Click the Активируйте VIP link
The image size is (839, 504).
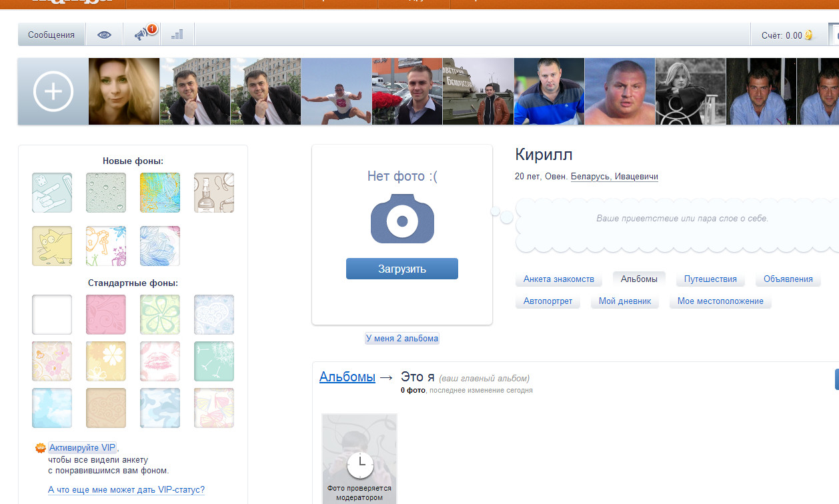83,448
